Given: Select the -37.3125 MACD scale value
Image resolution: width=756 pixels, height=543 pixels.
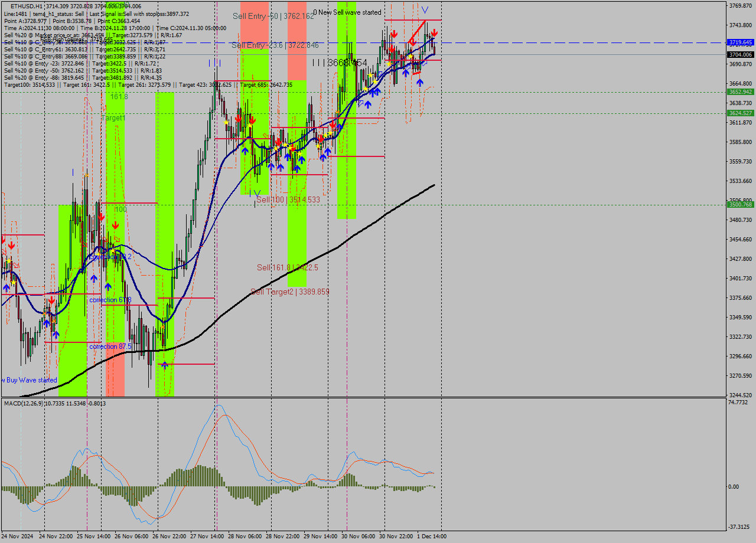Looking at the screenshot, I should [x=739, y=527].
